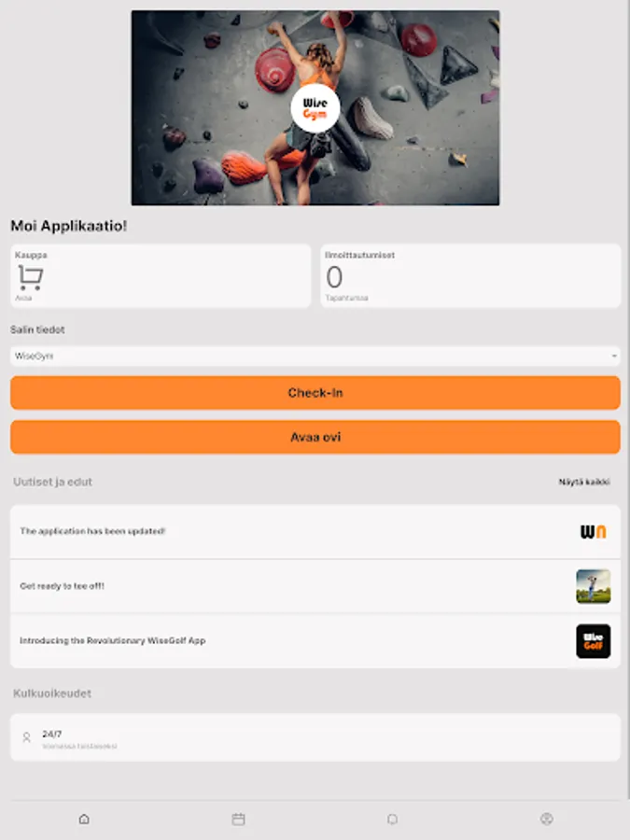Click the Avaa ovi button

[x=315, y=437]
